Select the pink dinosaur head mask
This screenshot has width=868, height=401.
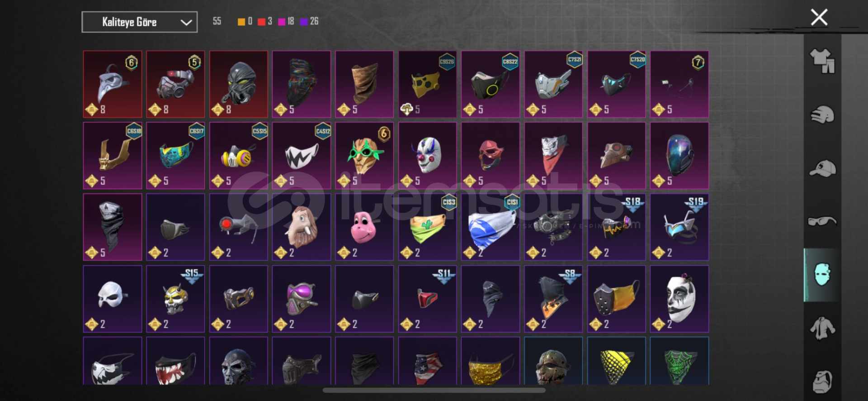(364, 227)
